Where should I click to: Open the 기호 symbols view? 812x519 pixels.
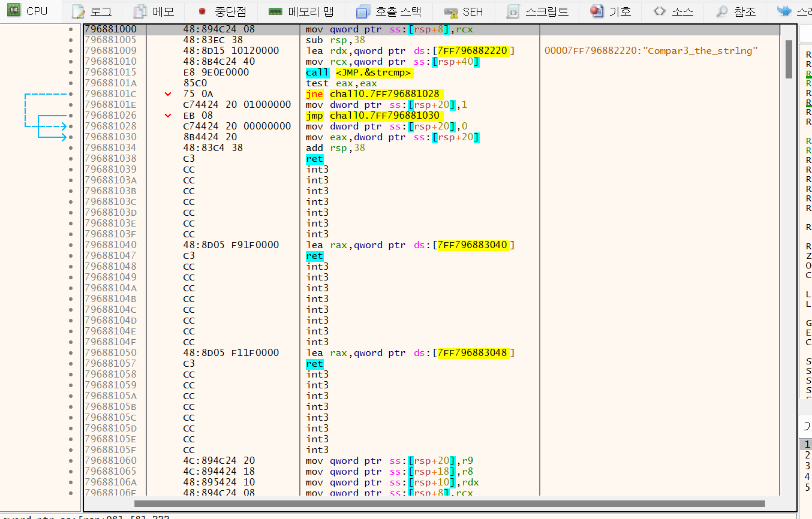point(610,11)
